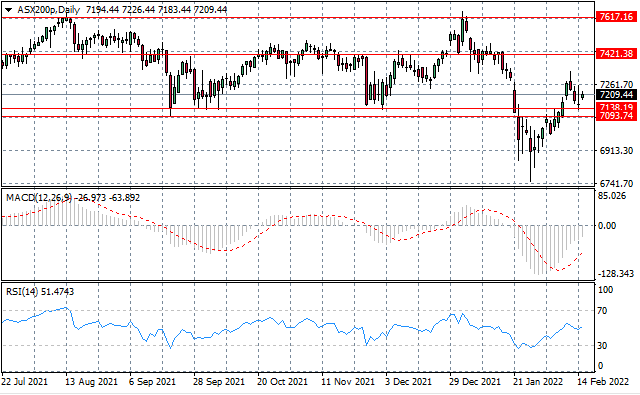The image size is (640, 395).
Task: Click current price label 7209.44
Action: 616,95
